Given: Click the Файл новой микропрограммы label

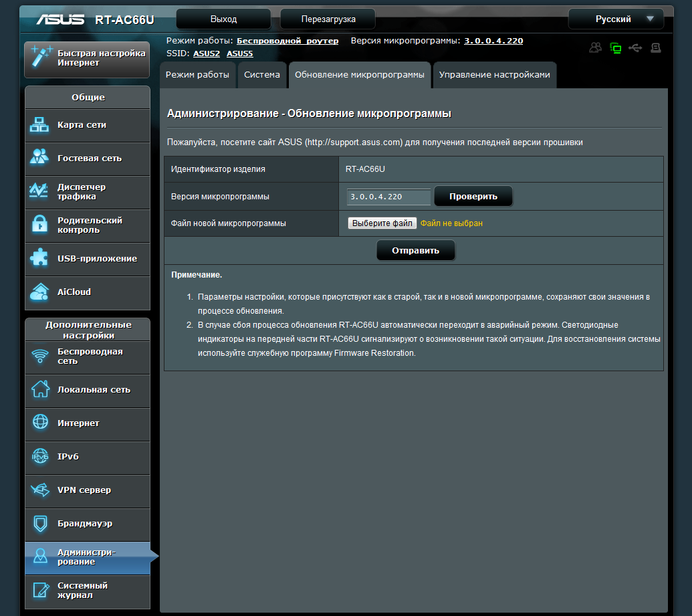Looking at the screenshot, I should click(x=228, y=223).
